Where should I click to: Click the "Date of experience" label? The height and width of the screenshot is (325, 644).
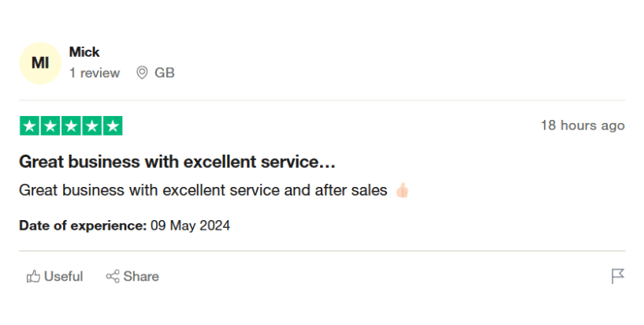[x=83, y=226]
